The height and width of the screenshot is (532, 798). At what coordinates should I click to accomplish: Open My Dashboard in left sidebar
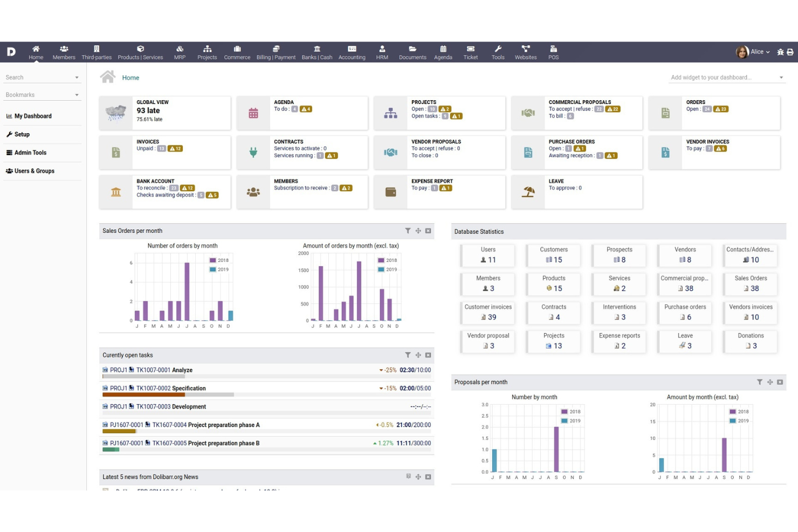coord(33,116)
